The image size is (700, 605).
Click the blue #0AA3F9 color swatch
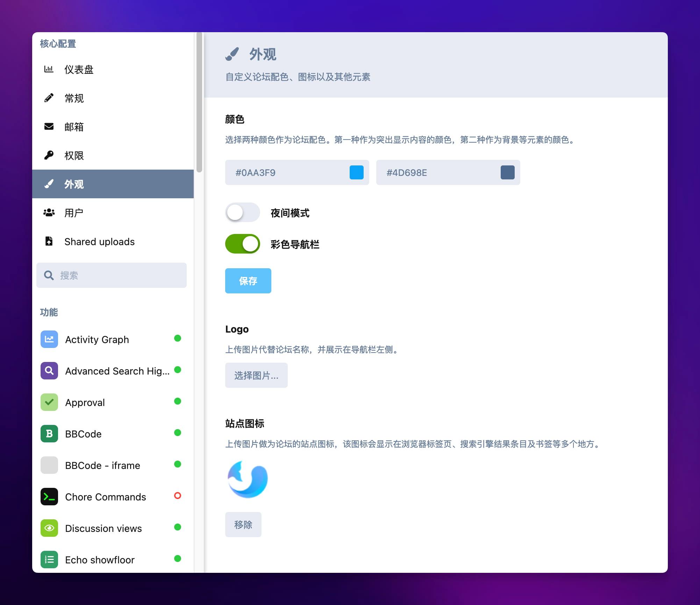pyautogui.click(x=357, y=172)
